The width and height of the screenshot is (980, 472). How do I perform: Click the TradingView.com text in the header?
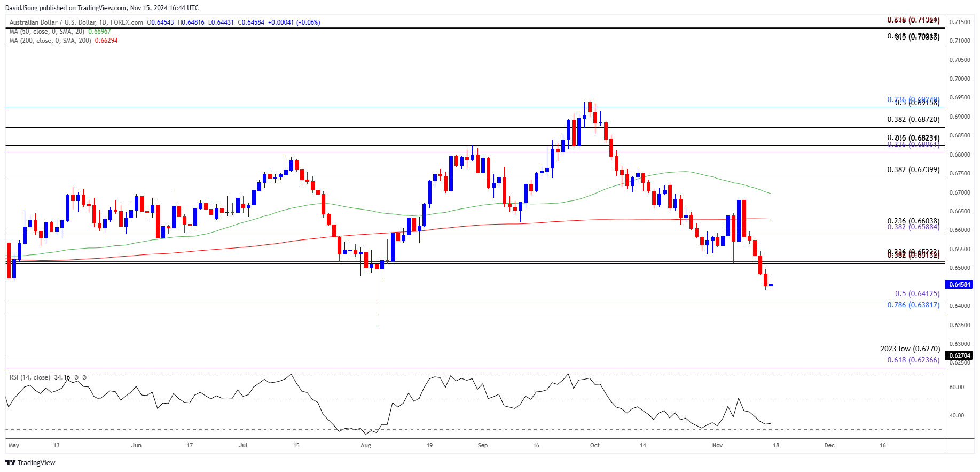point(101,8)
